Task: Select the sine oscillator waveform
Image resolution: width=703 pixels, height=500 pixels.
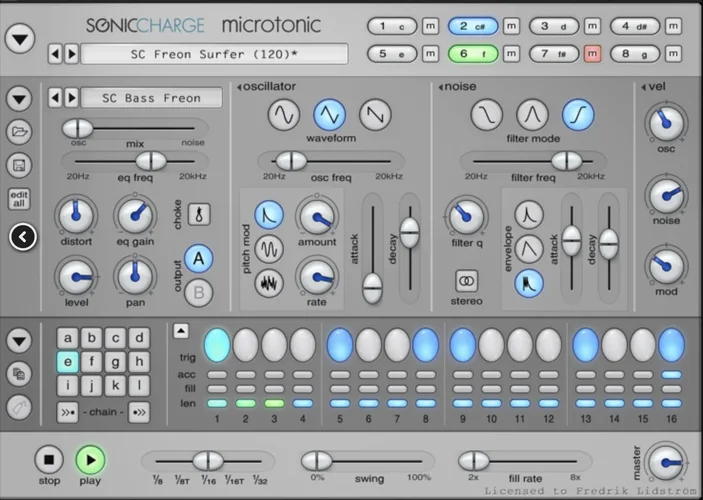Action: point(284,115)
